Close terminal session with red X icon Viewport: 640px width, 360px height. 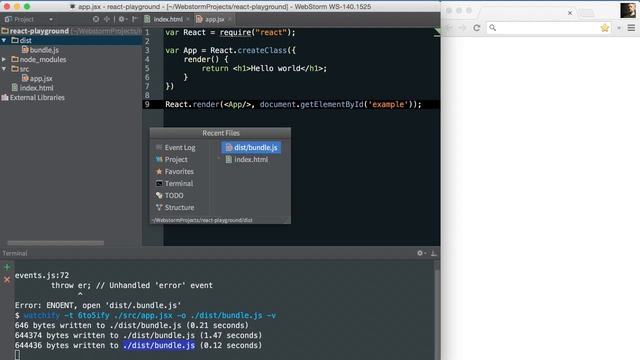click(7, 280)
